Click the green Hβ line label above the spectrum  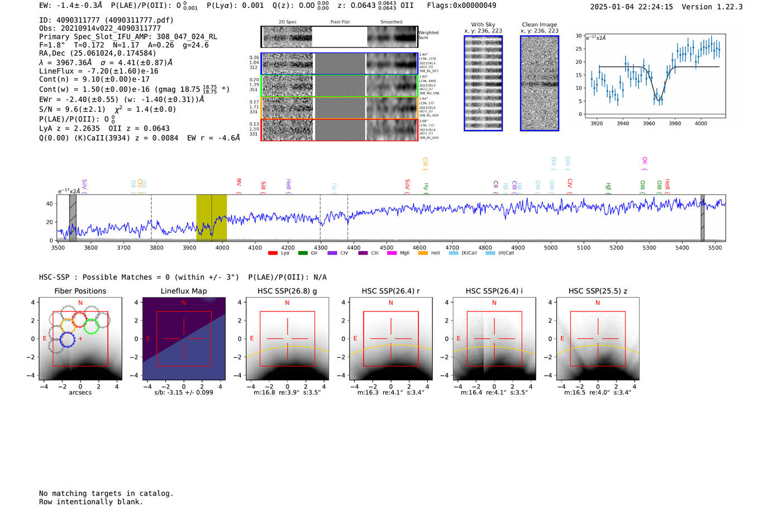tap(608, 188)
